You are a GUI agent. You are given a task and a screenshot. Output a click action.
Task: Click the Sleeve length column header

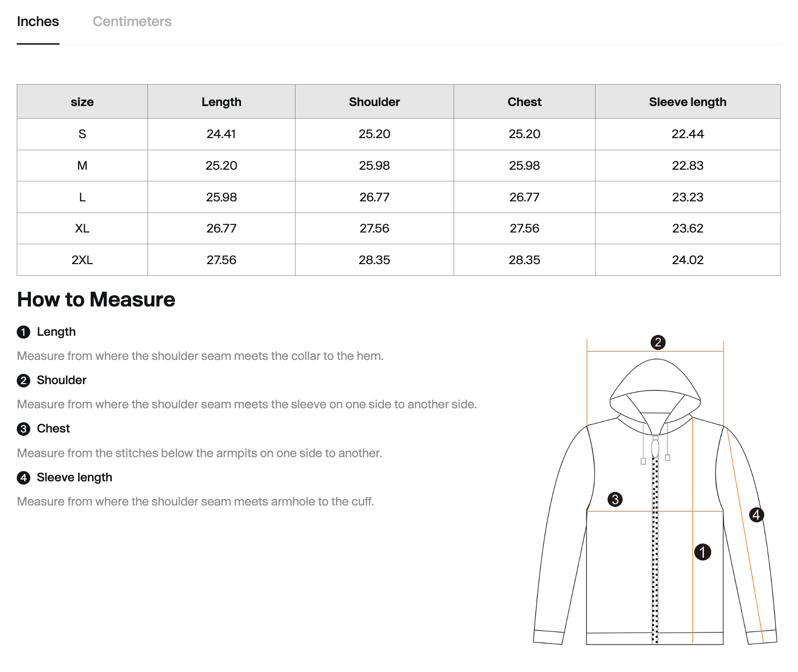coord(687,102)
